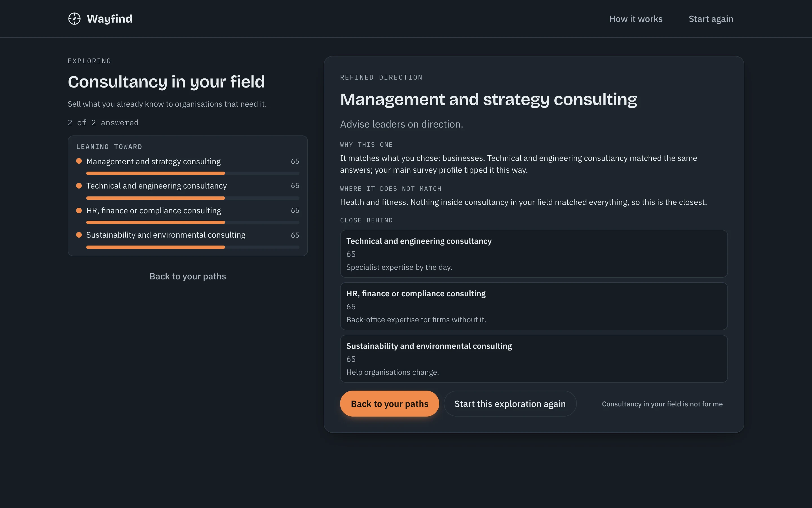Click Start this exploration again button
The image size is (812, 508).
[x=510, y=404]
